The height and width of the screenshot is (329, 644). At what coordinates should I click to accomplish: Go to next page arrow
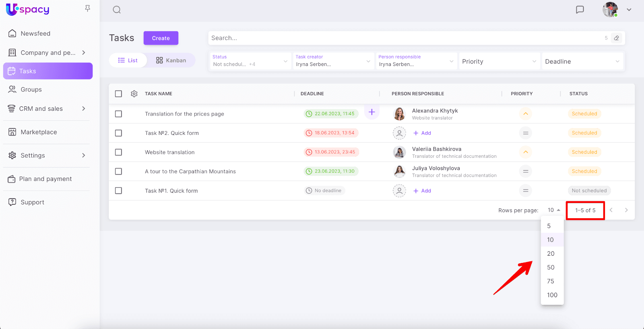(x=626, y=210)
